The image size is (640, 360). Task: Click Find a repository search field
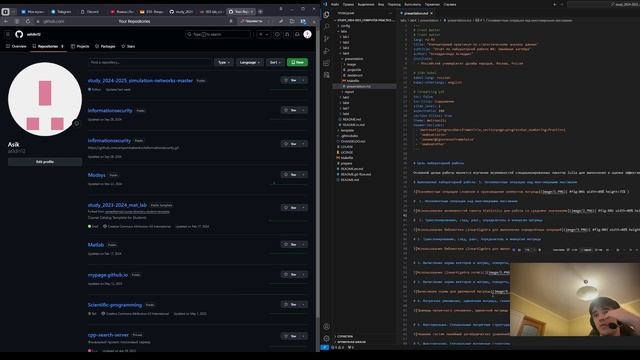tap(149, 62)
